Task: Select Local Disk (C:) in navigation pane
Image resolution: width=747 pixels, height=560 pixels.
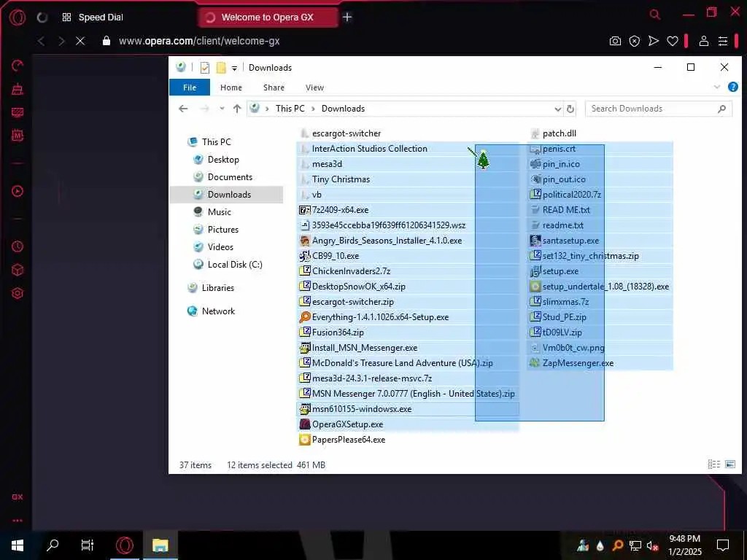Action: [x=234, y=264]
